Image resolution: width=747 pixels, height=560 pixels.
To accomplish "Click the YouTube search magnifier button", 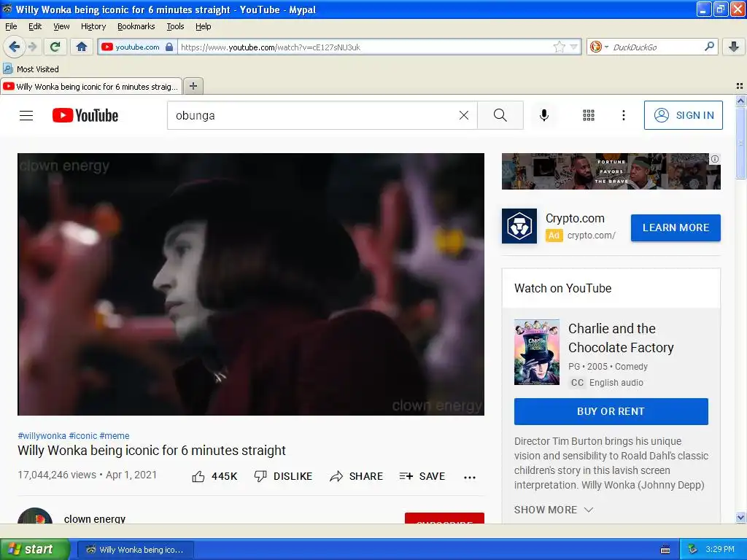I will tap(500, 115).
